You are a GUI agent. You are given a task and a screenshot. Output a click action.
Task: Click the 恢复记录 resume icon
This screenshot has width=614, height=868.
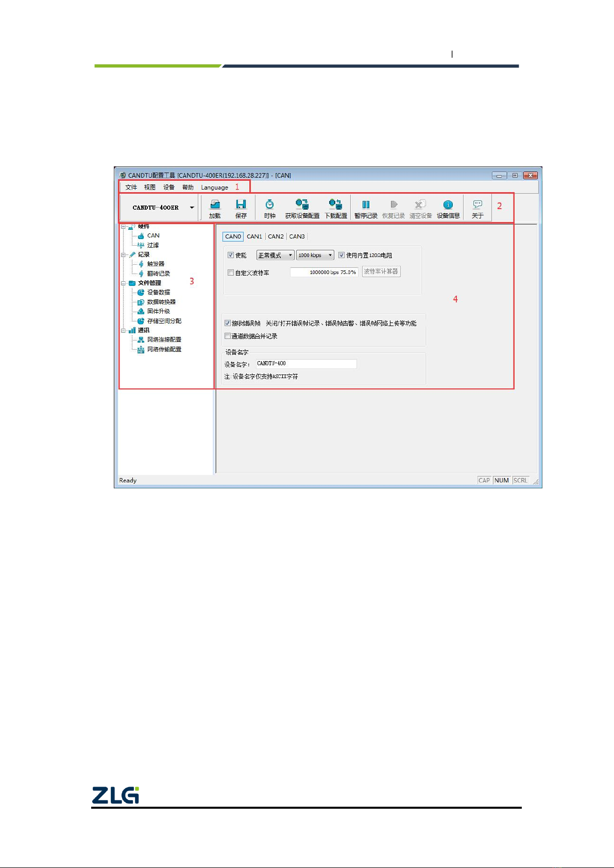tap(394, 205)
